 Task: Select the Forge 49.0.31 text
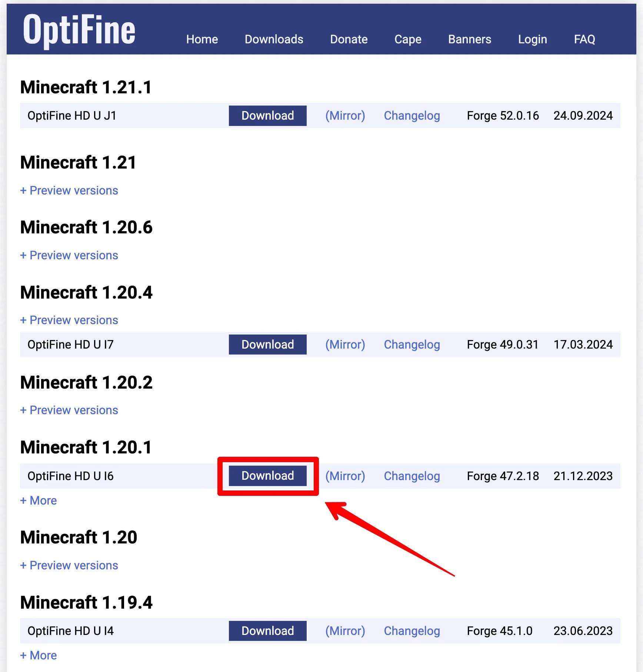pos(503,345)
